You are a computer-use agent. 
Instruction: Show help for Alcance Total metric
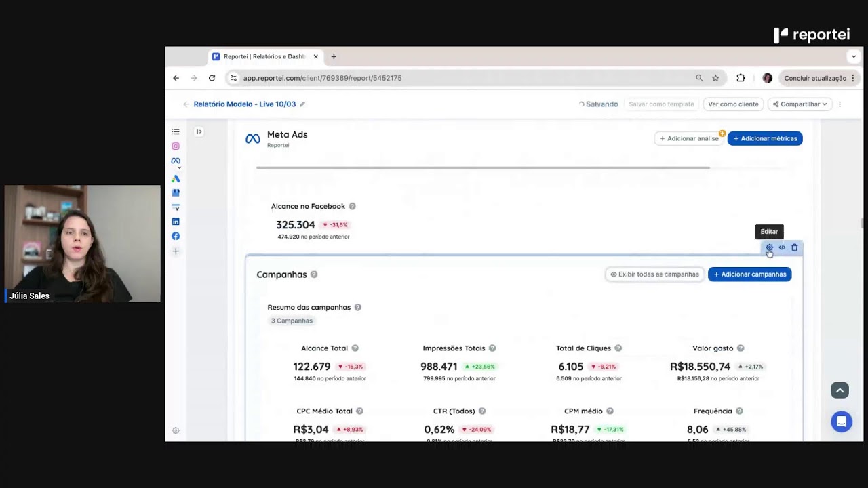[x=355, y=348]
